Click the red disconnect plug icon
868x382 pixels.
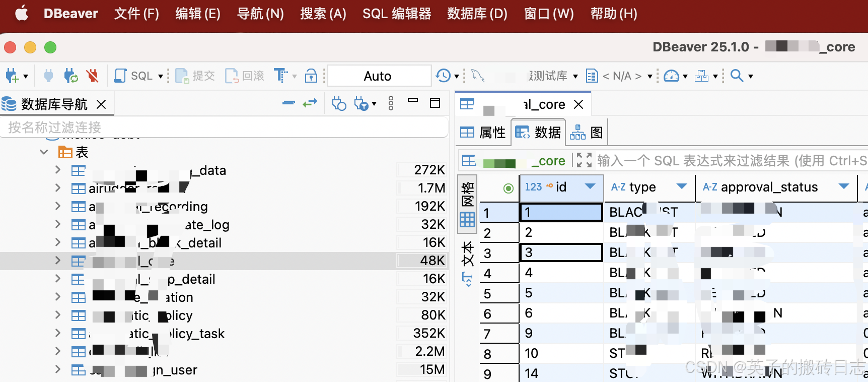[x=92, y=76]
